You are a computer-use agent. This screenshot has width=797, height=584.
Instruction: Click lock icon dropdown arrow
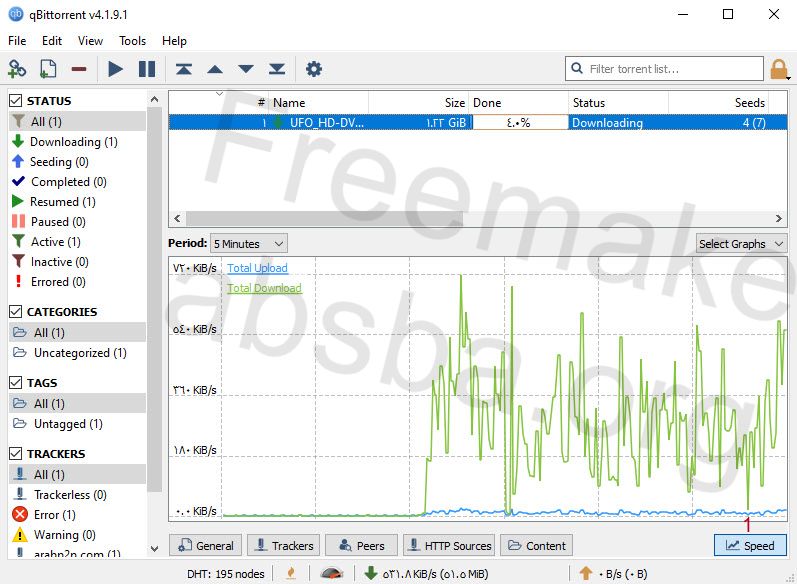[x=788, y=78]
